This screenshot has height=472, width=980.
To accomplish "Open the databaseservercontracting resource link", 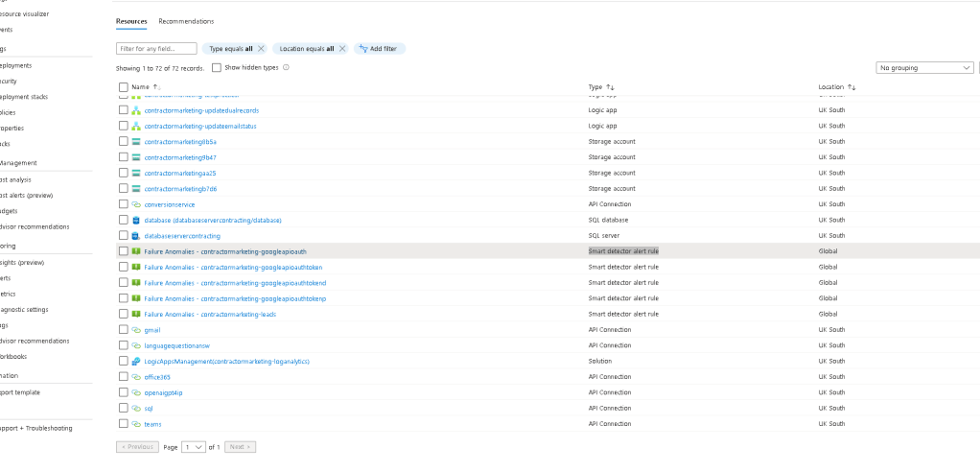I will [182, 236].
